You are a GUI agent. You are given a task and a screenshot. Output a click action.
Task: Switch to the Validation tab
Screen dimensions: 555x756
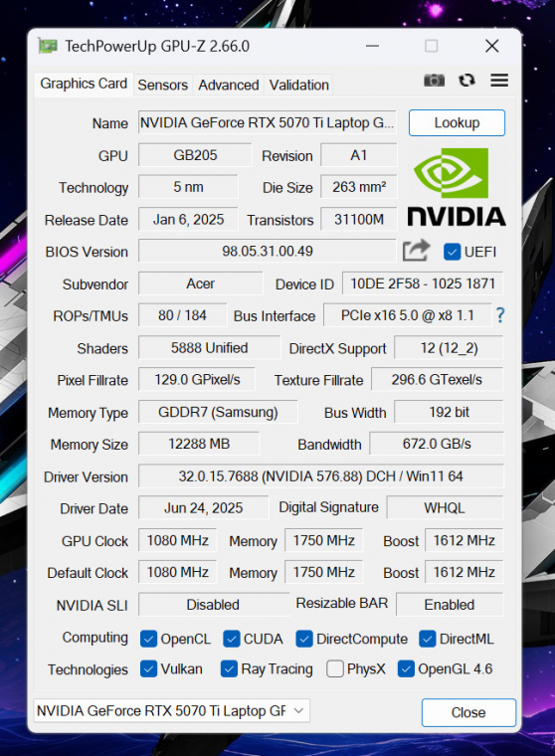click(x=299, y=85)
